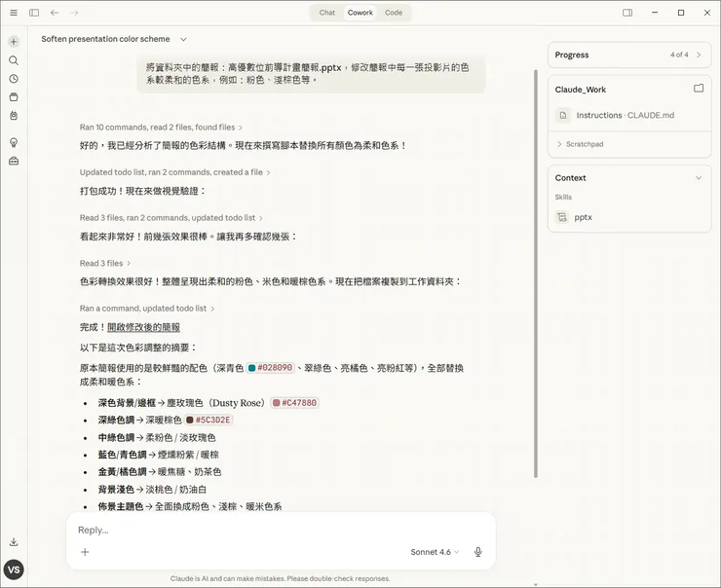This screenshot has width=721, height=588.
Task: Go back with the left arrow
Action: [x=55, y=13]
